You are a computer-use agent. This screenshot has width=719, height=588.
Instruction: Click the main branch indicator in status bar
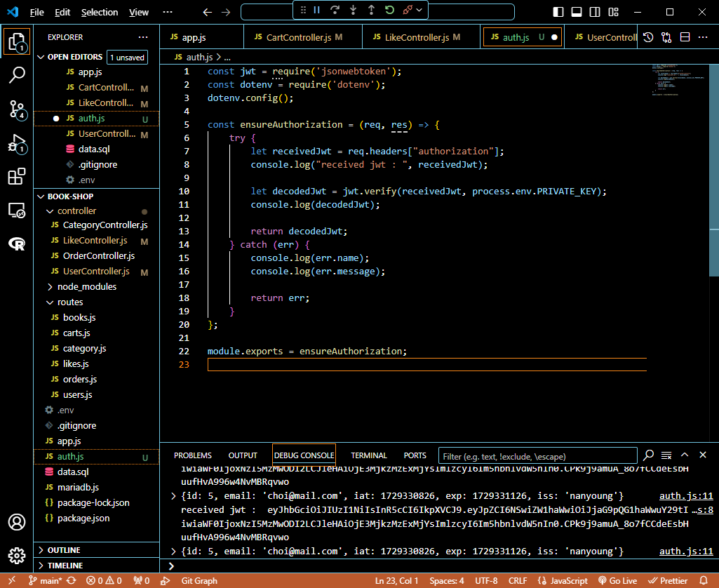coord(45,581)
